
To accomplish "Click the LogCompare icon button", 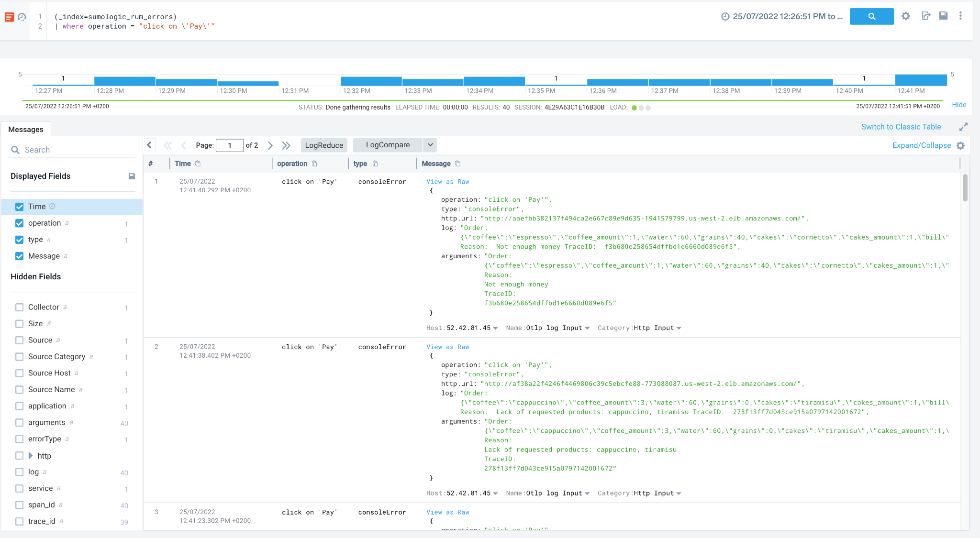I will (x=388, y=145).
